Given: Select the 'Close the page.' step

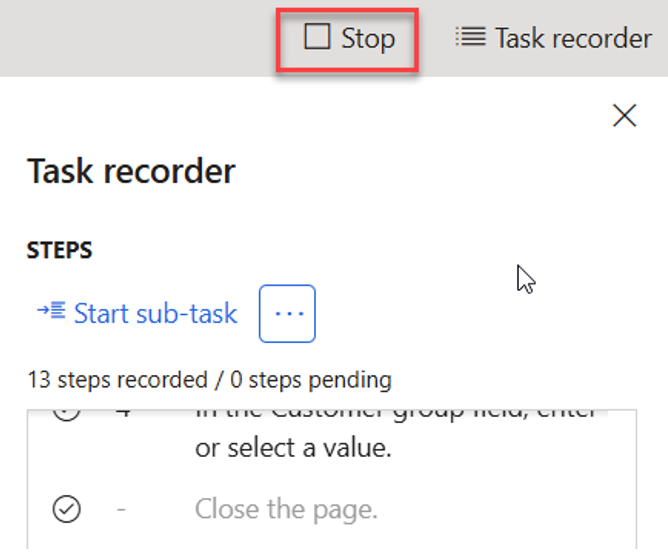Looking at the screenshot, I should point(286,510).
